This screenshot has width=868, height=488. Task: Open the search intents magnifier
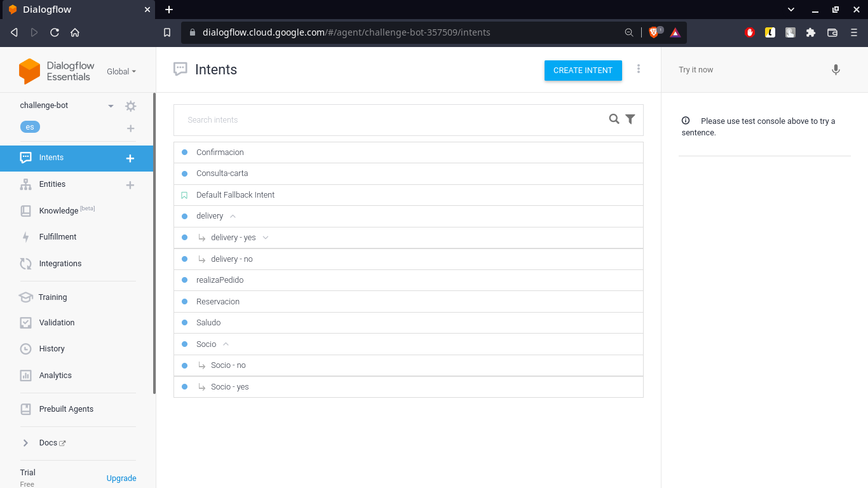614,119
